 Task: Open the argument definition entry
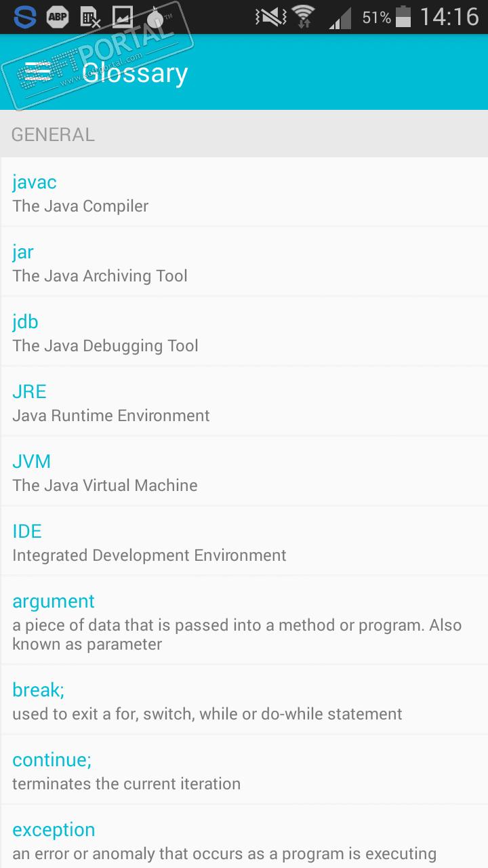[244, 620]
